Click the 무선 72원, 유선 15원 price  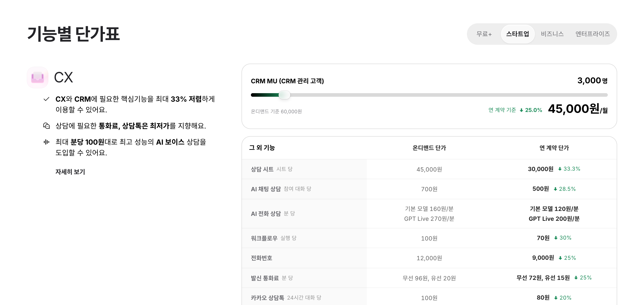(543, 278)
